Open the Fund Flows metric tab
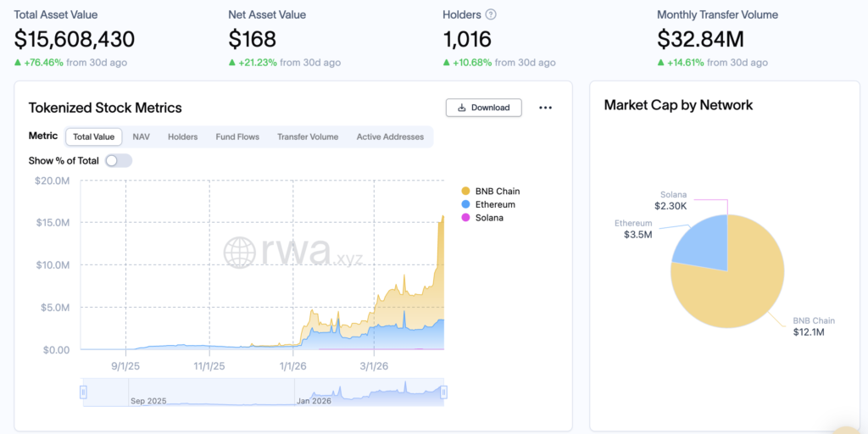The width and height of the screenshot is (868, 434). (x=236, y=136)
